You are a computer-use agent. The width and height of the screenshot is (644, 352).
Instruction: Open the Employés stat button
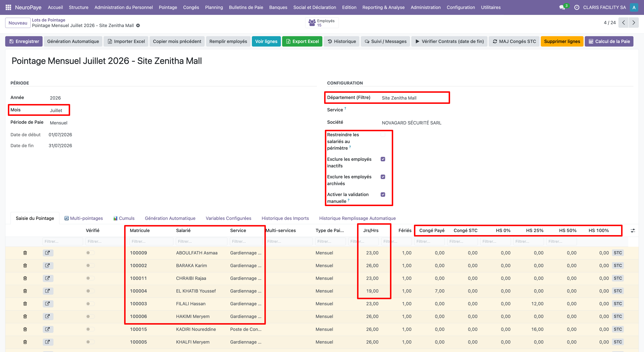coord(322,23)
